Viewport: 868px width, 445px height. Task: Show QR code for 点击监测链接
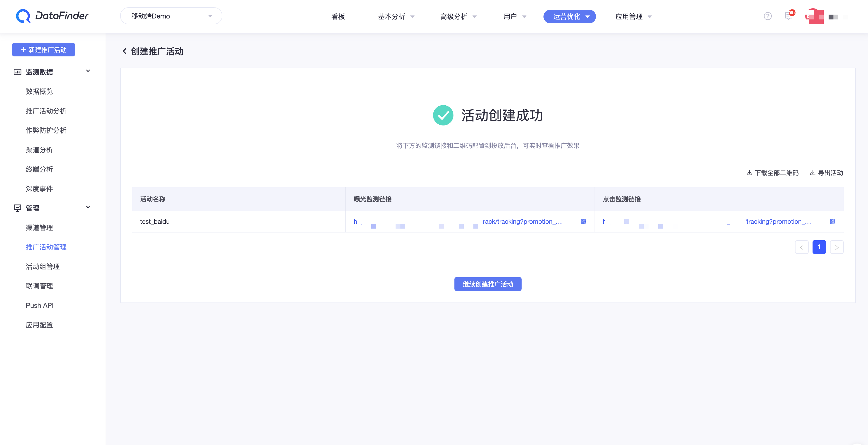[x=833, y=221]
